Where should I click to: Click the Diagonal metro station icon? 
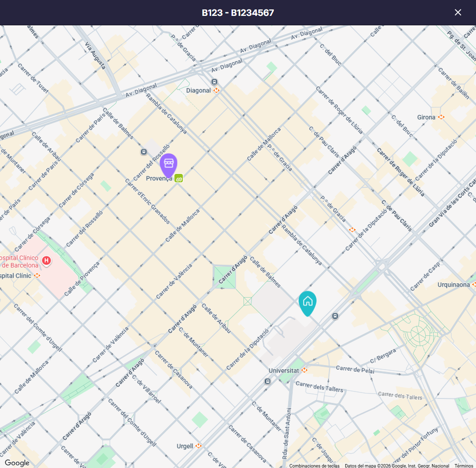coord(216,90)
